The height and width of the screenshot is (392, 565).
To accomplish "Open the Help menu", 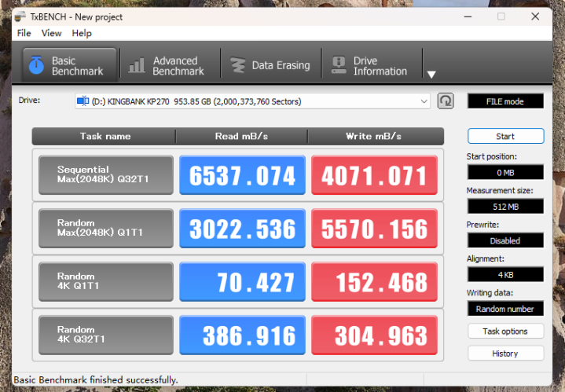I will 82,33.
